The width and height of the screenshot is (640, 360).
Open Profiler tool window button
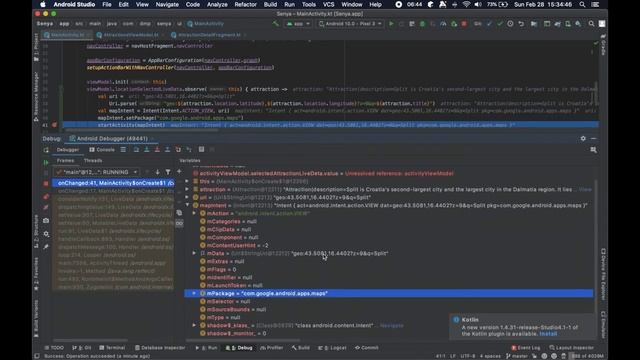click(272, 348)
